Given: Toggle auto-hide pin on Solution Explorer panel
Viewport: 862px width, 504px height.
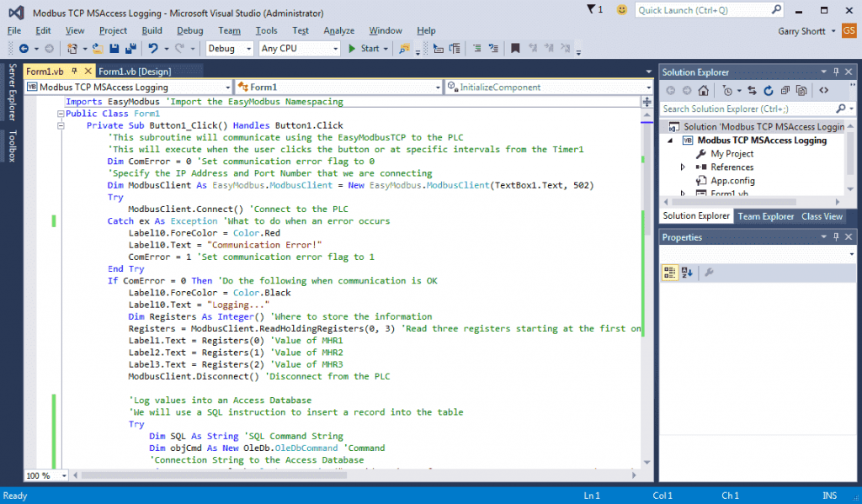Looking at the screenshot, I should click(835, 72).
